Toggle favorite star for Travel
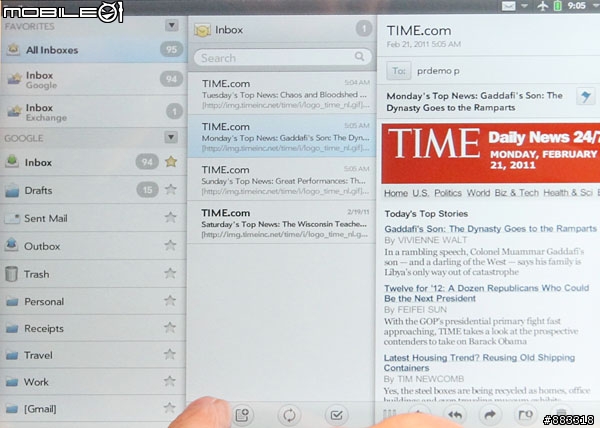Image resolution: width=600 pixels, height=428 pixels. pyautogui.click(x=170, y=354)
